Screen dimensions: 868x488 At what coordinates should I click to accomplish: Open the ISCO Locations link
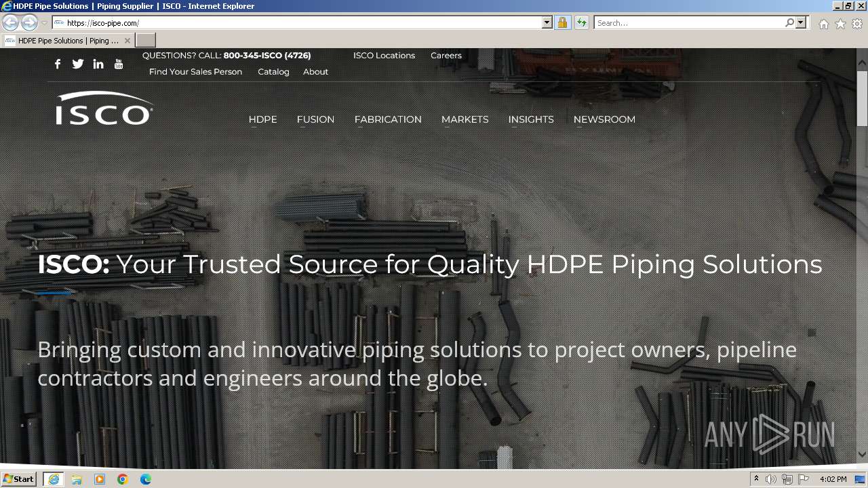pos(384,56)
